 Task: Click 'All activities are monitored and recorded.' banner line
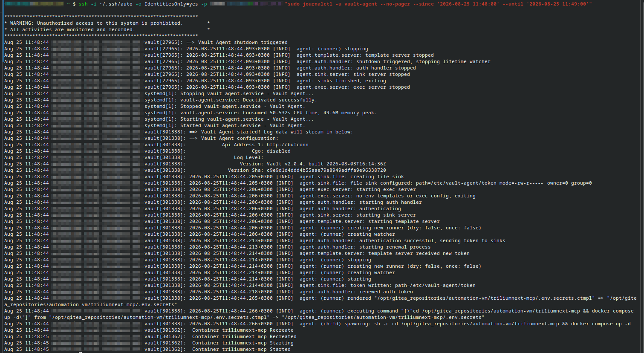pyautogui.click(x=72, y=29)
